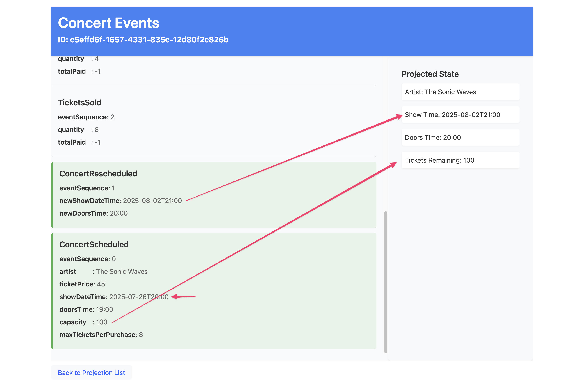Viewport: 580px width, 392px height.
Task: Click newShowDateTime value 2025-08-02T21:00
Action: [x=152, y=201]
